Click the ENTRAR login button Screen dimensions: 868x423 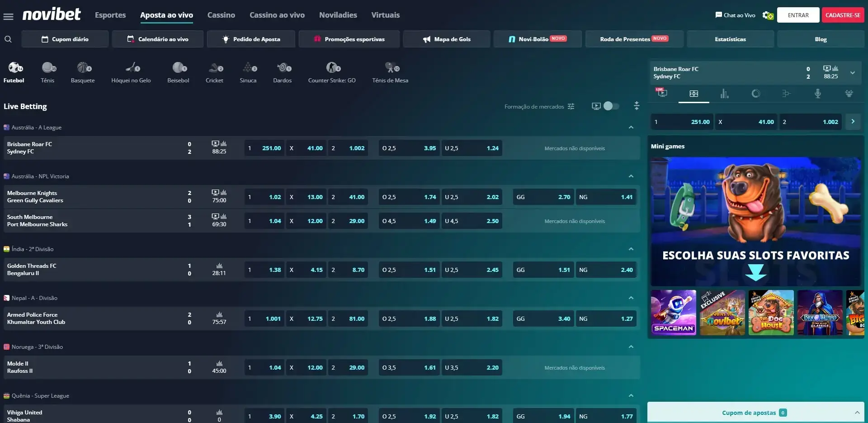click(x=798, y=15)
